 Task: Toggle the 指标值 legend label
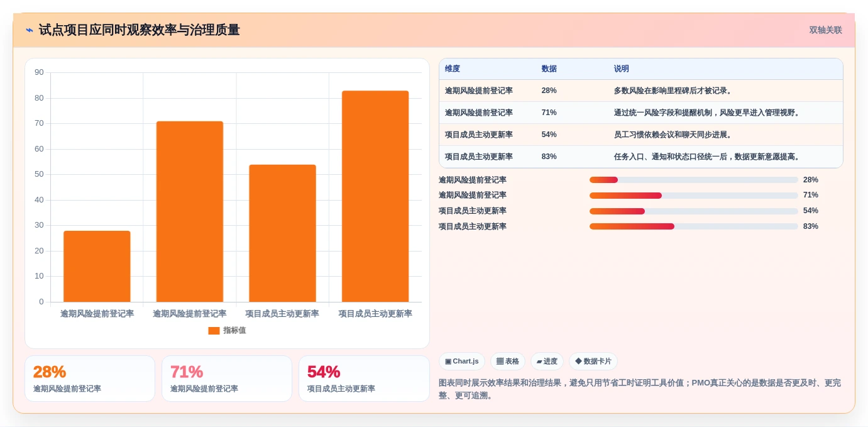point(234,331)
